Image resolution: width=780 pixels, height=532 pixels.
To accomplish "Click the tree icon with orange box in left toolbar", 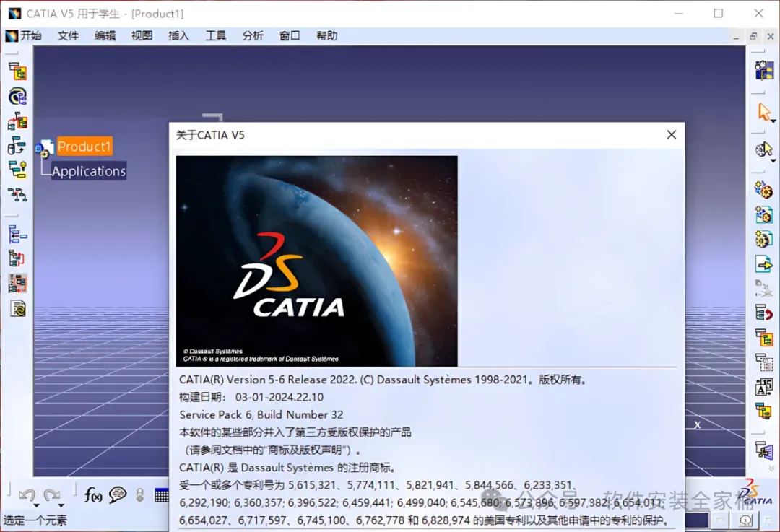I will [17, 72].
